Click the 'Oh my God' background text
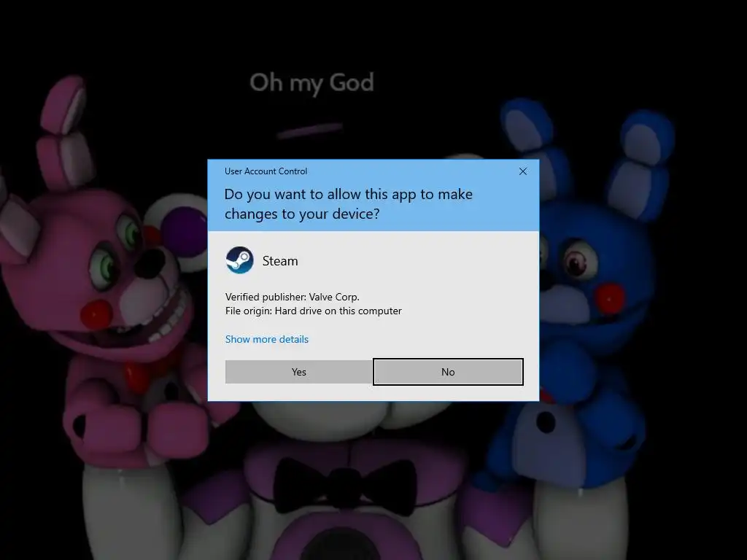The image size is (747, 560). [x=312, y=83]
